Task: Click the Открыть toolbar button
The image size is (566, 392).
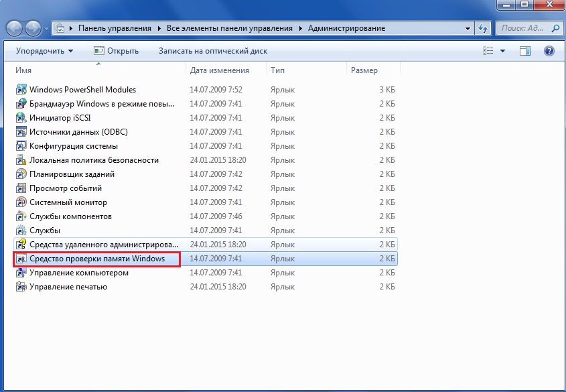Action: (x=116, y=51)
